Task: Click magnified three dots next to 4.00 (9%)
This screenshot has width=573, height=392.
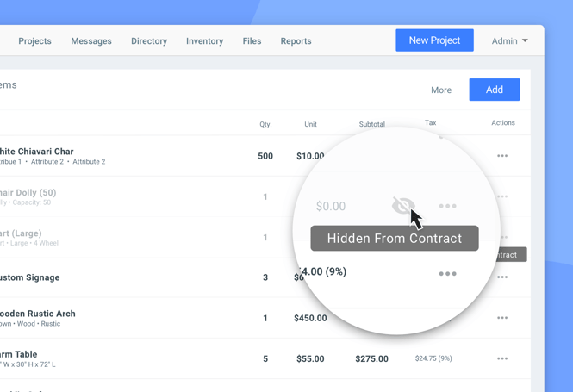Action: [x=447, y=274]
